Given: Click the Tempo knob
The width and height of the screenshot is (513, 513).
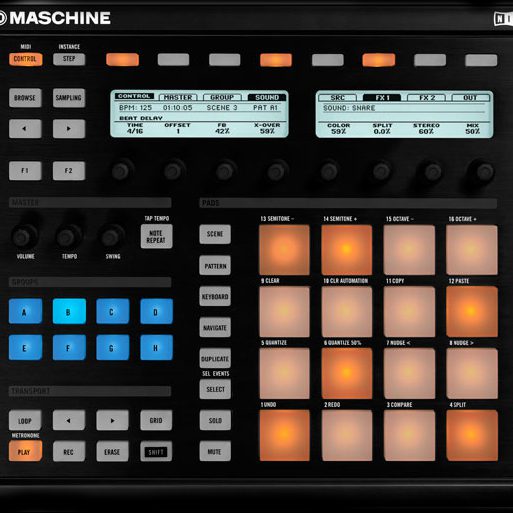Looking at the screenshot, I should (x=68, y=237).
